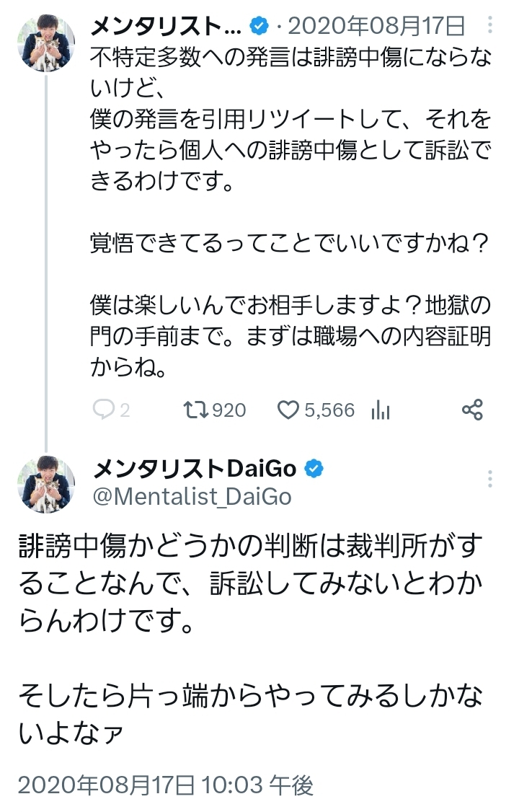Image resolution: width=519 pixels, height=812 pixels.
Task: Tap verified badge beside メンタリストDaiGo
Action: (314, 469)
